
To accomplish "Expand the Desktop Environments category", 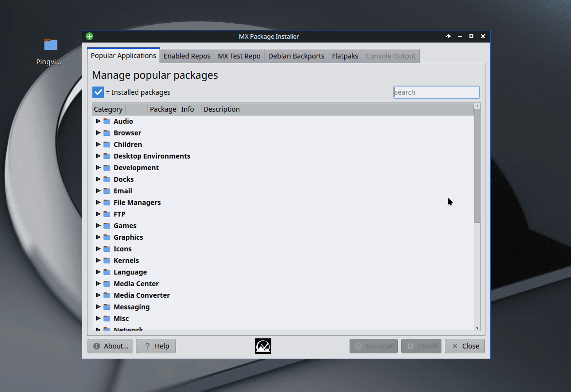I will pyautogui.click(x=98, y=156).
